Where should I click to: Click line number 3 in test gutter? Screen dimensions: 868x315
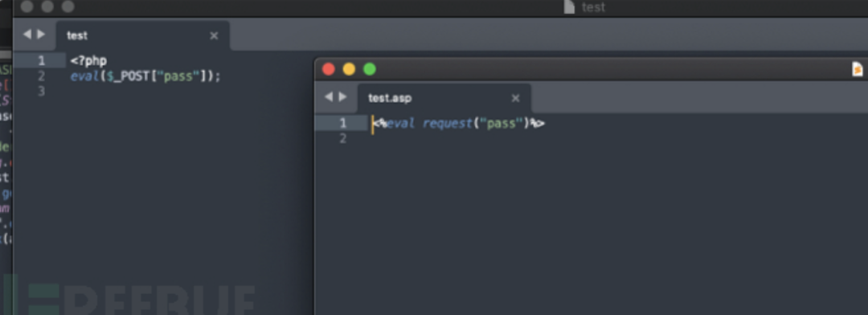point(41,92)
